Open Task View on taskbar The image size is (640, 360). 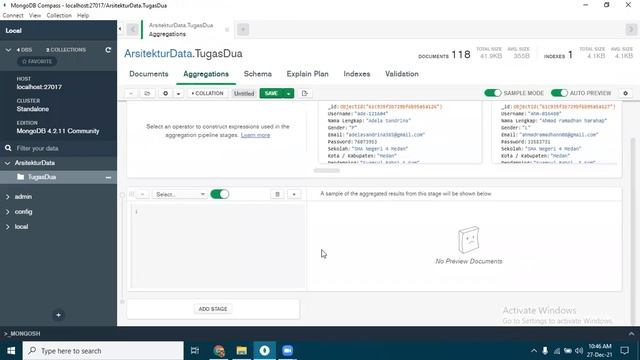click(x=195, y=351)
